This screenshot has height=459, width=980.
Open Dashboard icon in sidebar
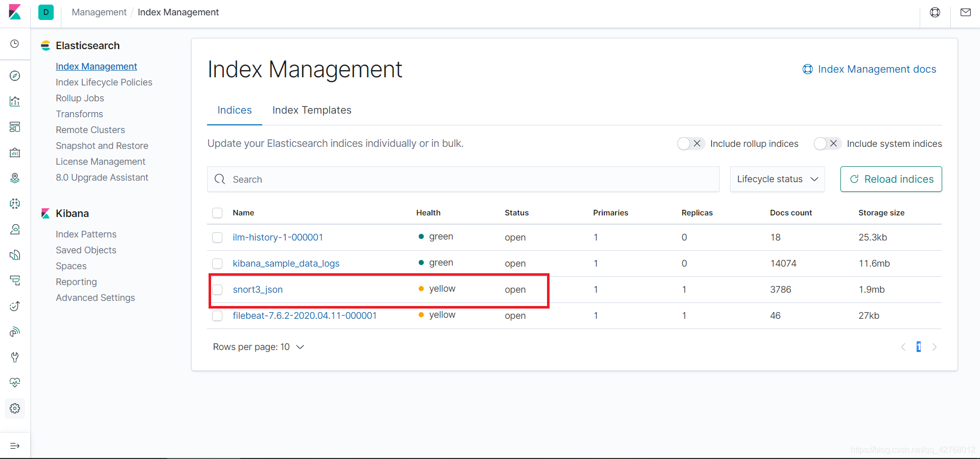pos(15,127)
